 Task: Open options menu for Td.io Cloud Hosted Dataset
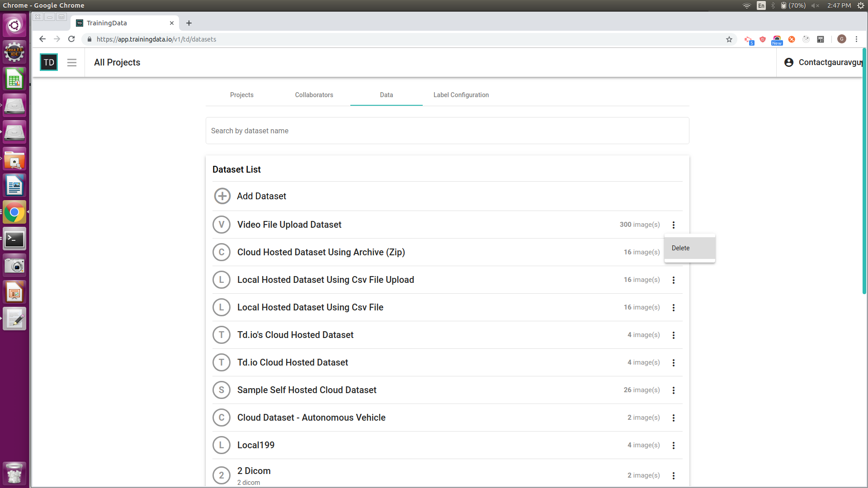[x=673, y=362]
